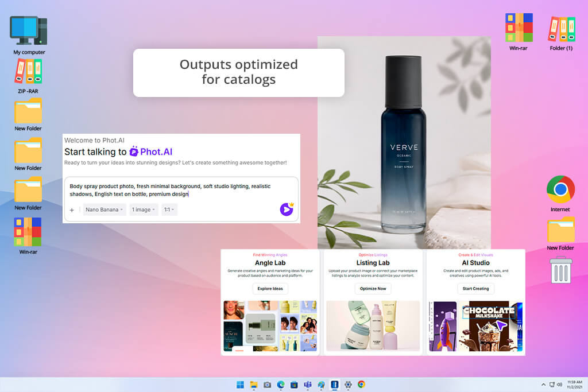588x392 pixels.
Task: Open Win-rar icon beside Folder (1)
Action: click(519, 32)
